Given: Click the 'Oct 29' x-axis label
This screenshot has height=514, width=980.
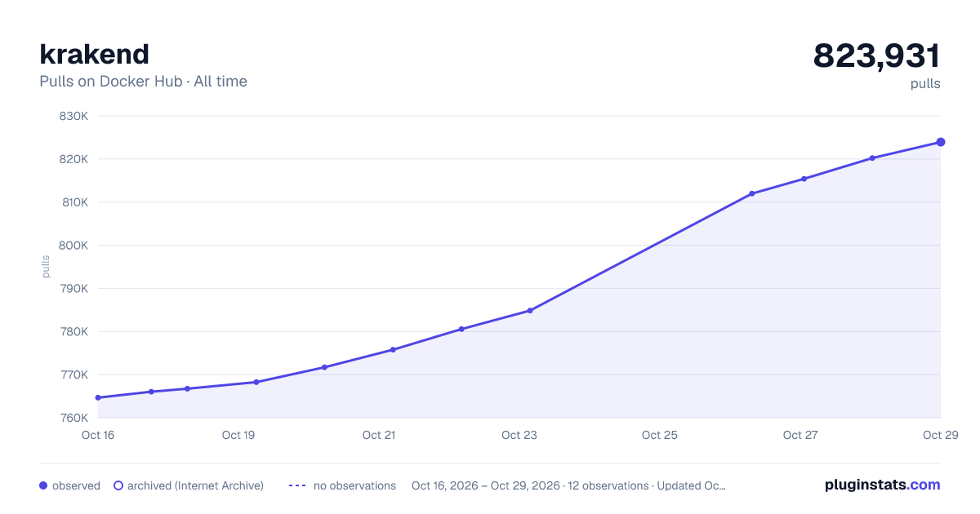Looking at the screenshot, I should point(939,435).
